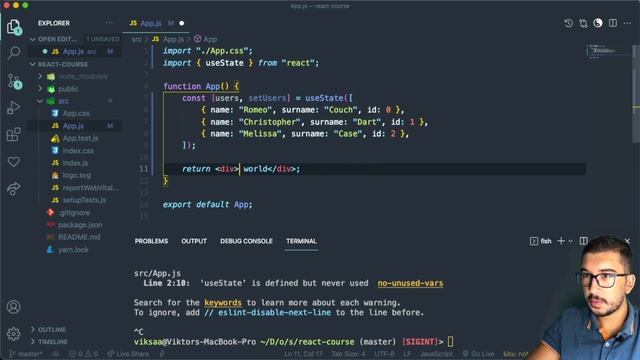Click the no-unused-vars link in terminal
640x360 pixels.
(x=410, y=283)
